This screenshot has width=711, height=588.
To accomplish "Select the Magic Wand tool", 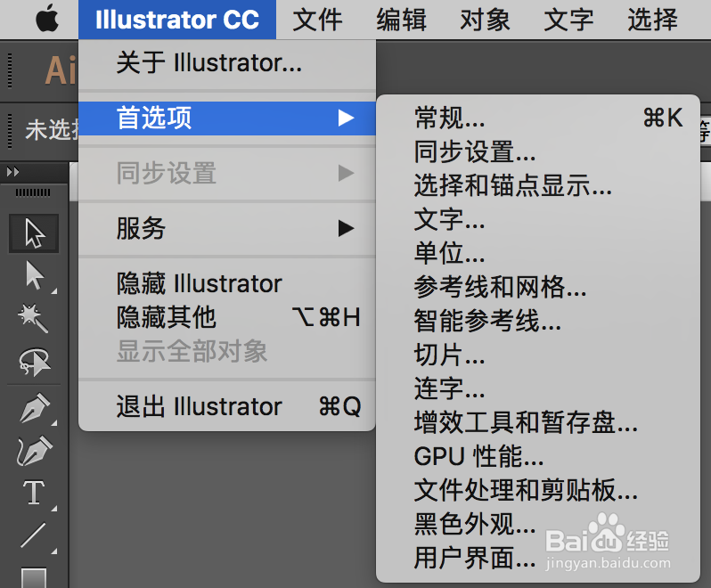I will [x=33, y=318].
